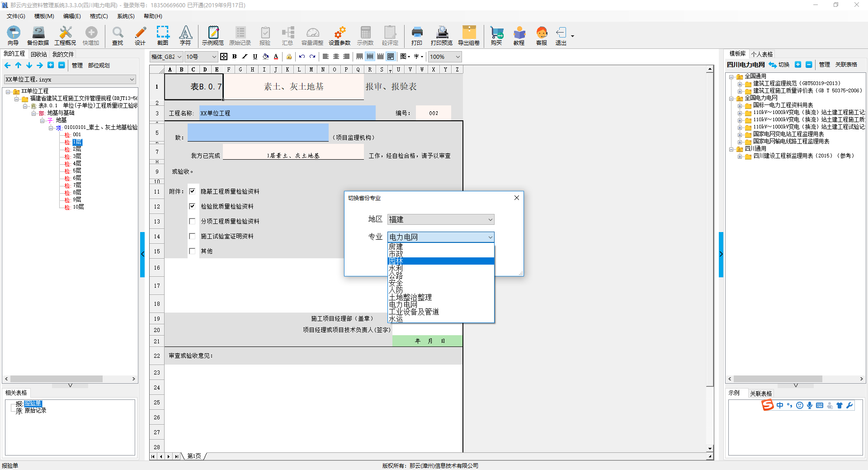The width and height of the screenshot is (868, 470).
Task: Switch to the 个人表格 tab
Action: 762,54
